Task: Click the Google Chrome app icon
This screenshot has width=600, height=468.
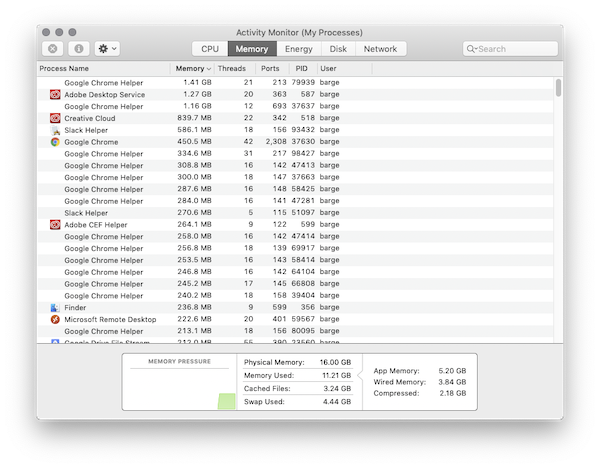Action: pos(55,142)
